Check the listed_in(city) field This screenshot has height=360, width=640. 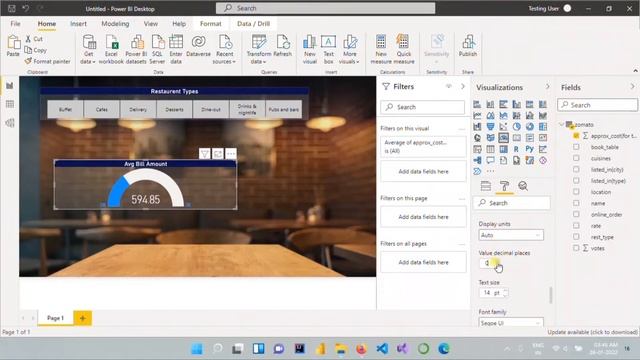[x=576, y=169]
